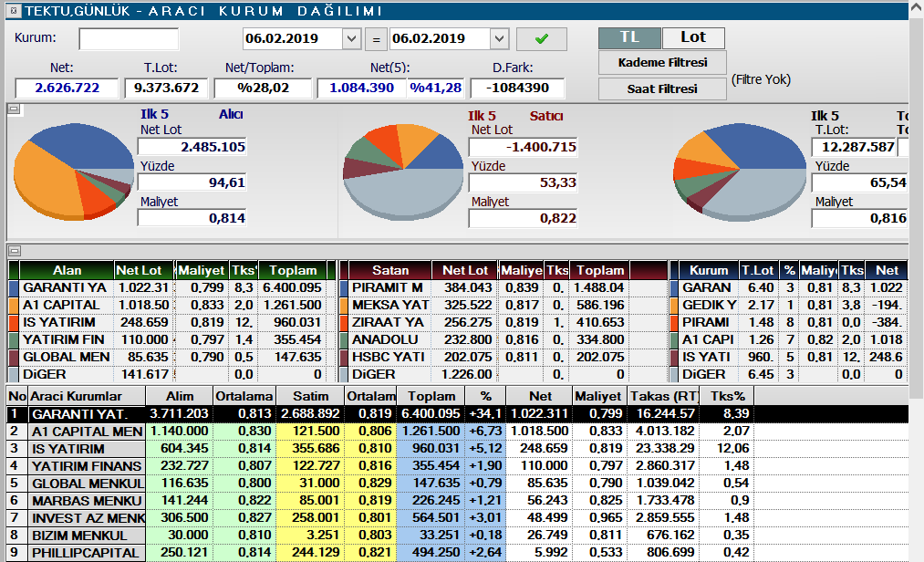This screenshot has height=562, width=924.
Task: Collapse the top-five tables panel
Action: click(15, 251)
